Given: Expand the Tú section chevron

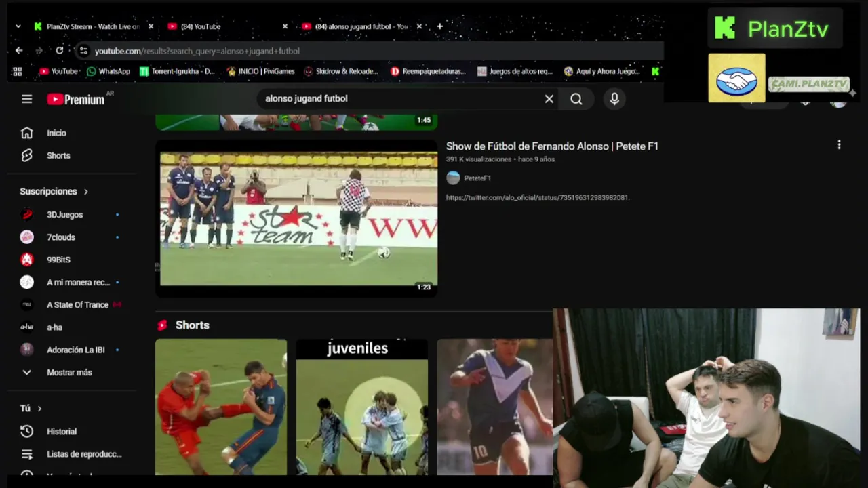Looking at the screenshot, I should click(39, 409).
